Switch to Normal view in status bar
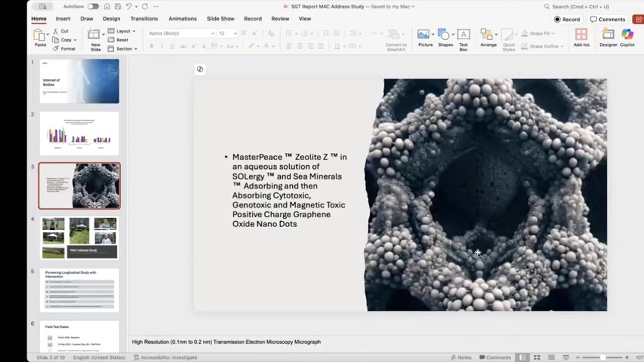The image size is (644, 362). click(x=523, y=357)
